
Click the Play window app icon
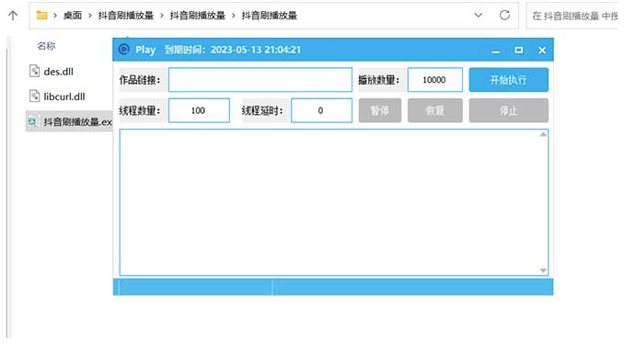tap(123, 49)
